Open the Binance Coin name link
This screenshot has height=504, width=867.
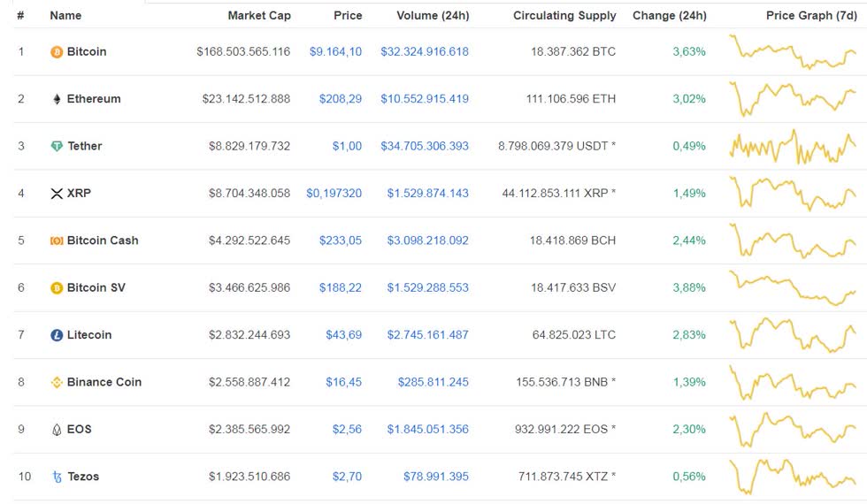pyautogui.click(x=104, y=382)
